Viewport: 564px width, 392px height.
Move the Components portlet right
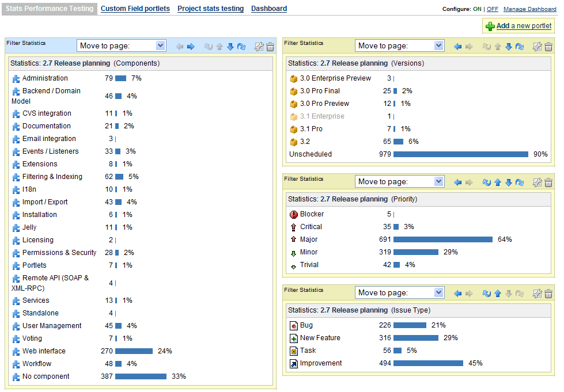coord(191,47)
